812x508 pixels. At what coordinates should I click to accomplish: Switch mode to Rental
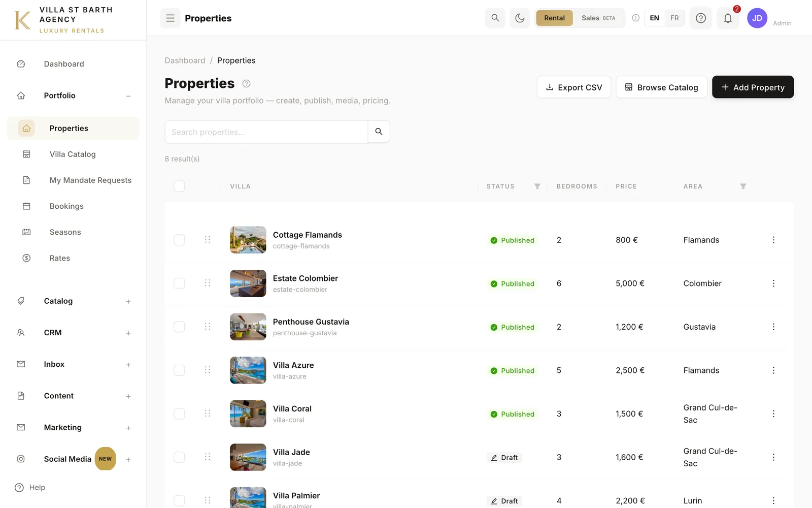coord(554,18)
